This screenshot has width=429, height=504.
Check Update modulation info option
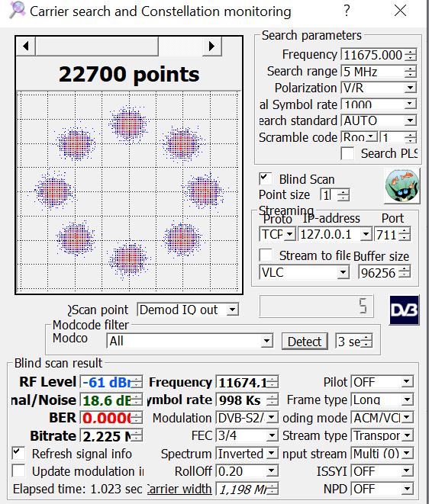tap(18, 471)
